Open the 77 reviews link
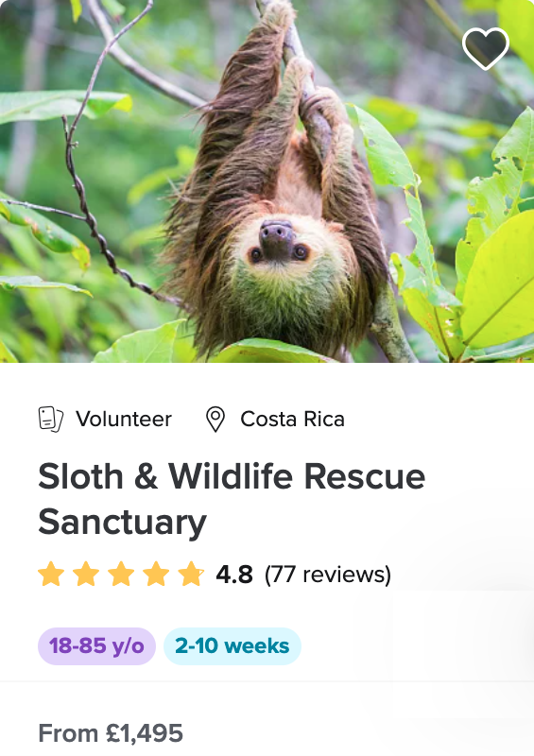 point(328,575)
